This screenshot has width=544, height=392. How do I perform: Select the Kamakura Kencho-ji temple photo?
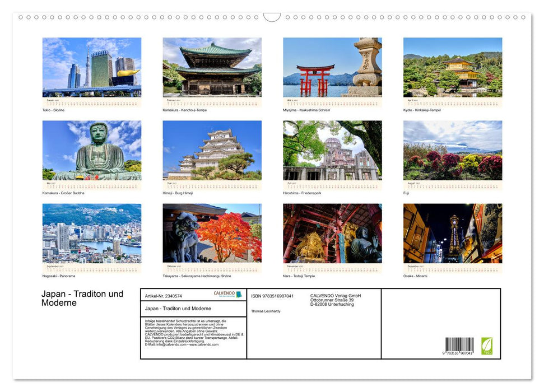pyautogui.click(x=212, y=67)
